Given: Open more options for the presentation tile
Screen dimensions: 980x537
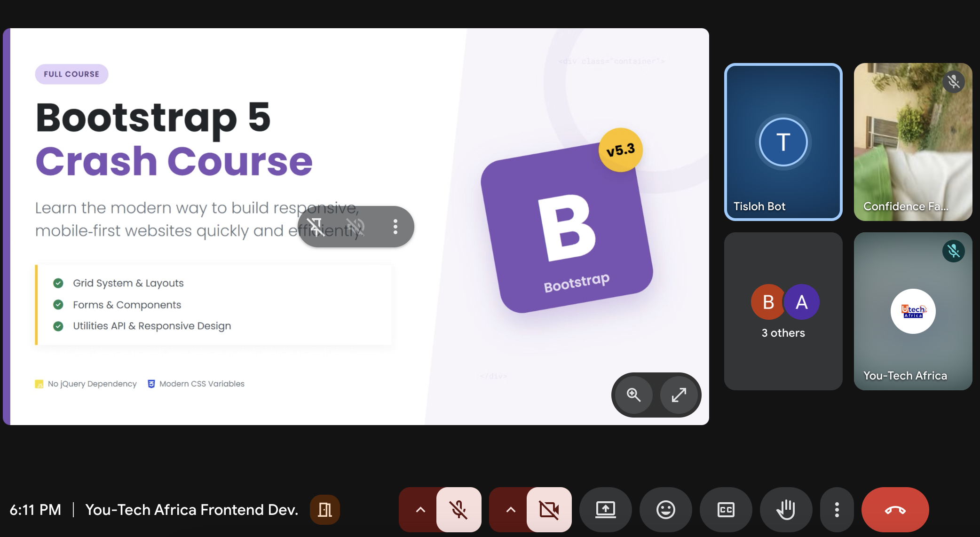Looking at the screenshot, I should coord(395,227).
